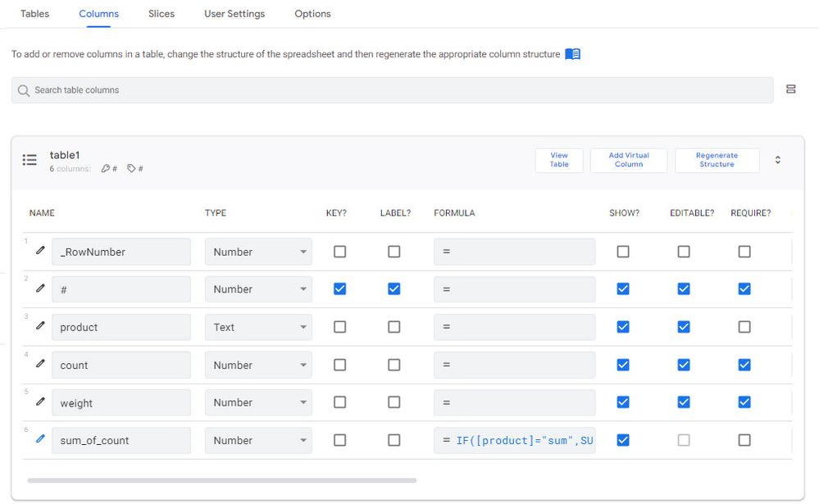Disable SHOW for the product column
The height and width of the screenshot is (504, 819).
[622, 327]
